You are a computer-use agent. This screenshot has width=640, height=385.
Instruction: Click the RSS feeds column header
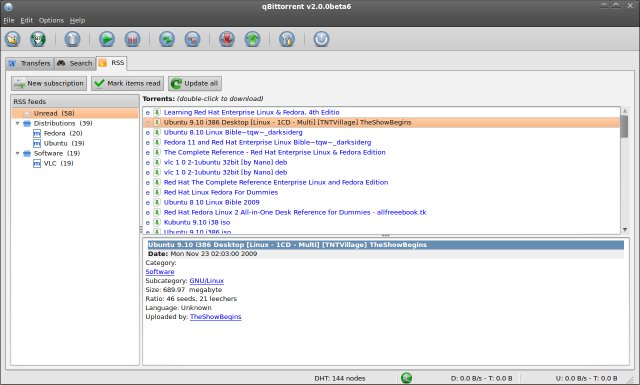75,101
